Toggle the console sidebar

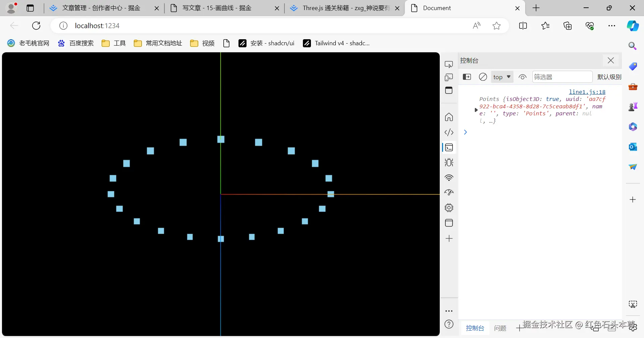pyautogui.click(x=467, y=77)
